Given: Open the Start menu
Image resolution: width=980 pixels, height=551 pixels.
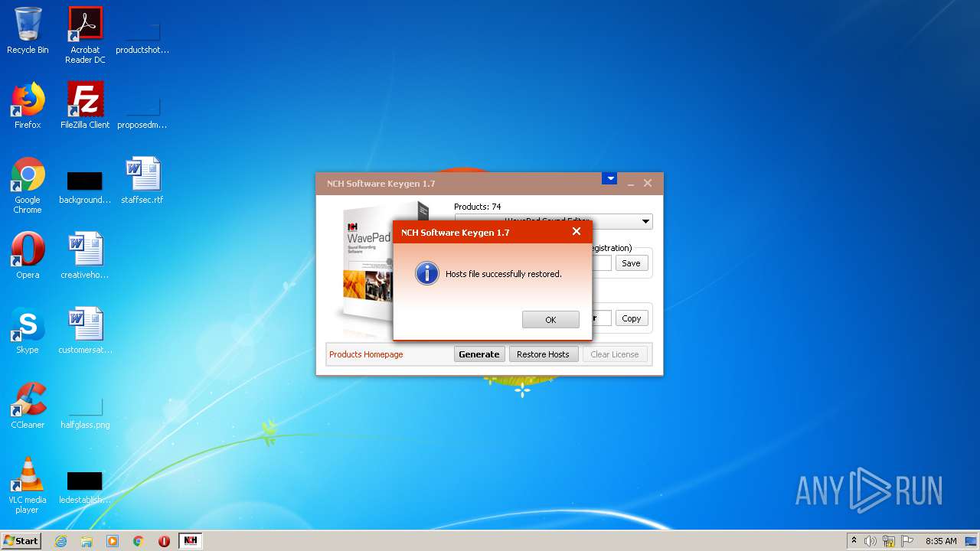Looking at the screenshot, I should (21, 540).
